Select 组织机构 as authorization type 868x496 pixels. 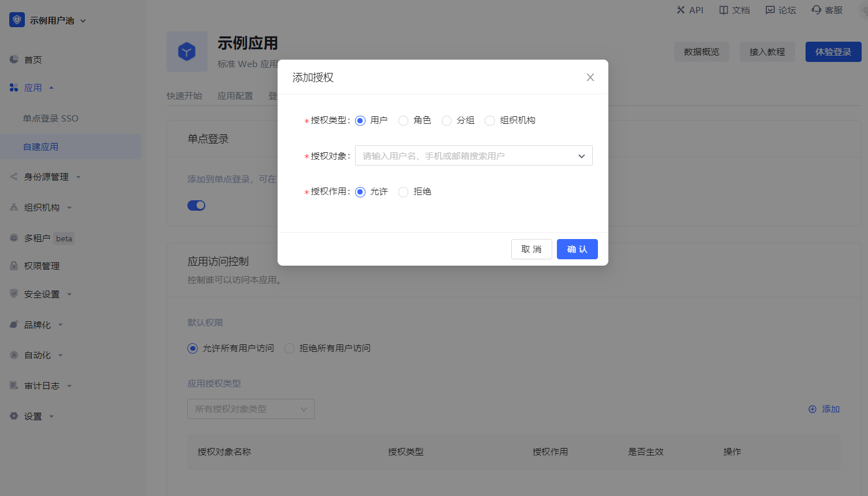click(490, 120)
